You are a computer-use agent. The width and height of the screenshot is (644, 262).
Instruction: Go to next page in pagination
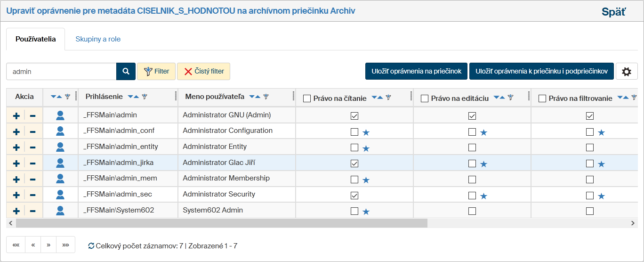click(48, 245)
